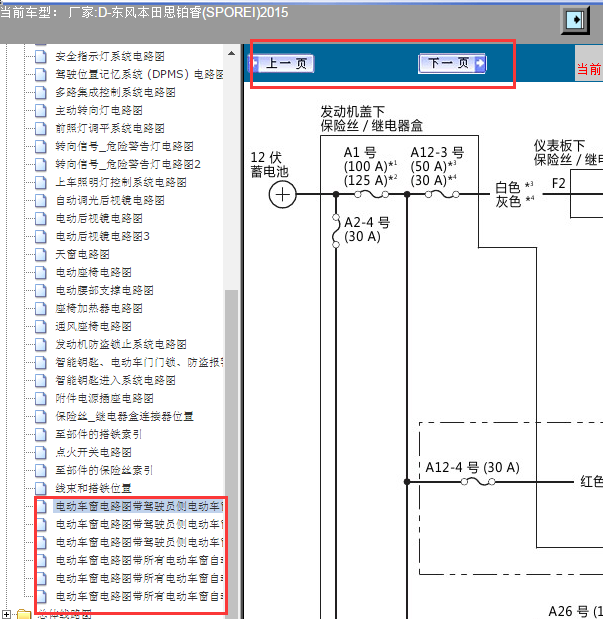Open the document icon for 驾驶位置记忆系统（DPMS）电路图

(x=41, y=74)
